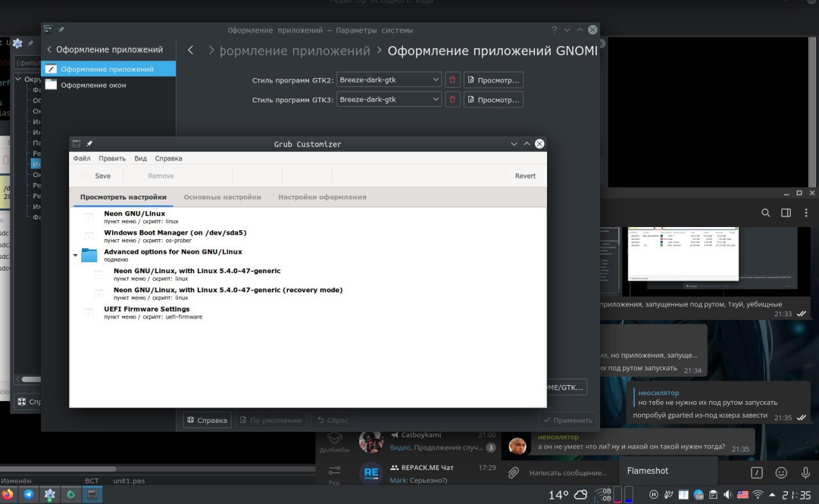Click the Ред. edit folders icon in Telegram
The height and width of the screenshot is (504, 819).
pos(334,475)
